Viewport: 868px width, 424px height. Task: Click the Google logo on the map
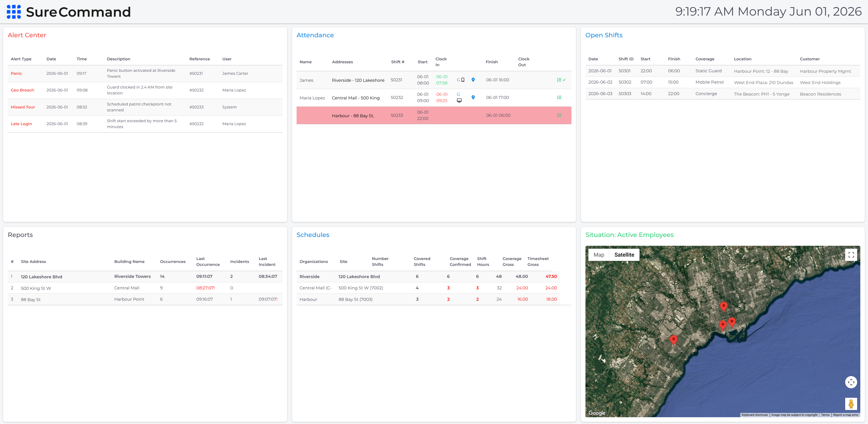(x=597, y=413)
